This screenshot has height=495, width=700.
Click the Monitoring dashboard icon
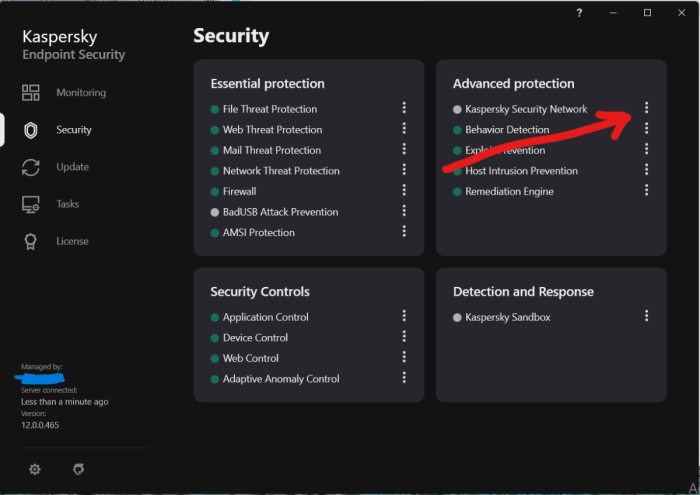point(31,93)
